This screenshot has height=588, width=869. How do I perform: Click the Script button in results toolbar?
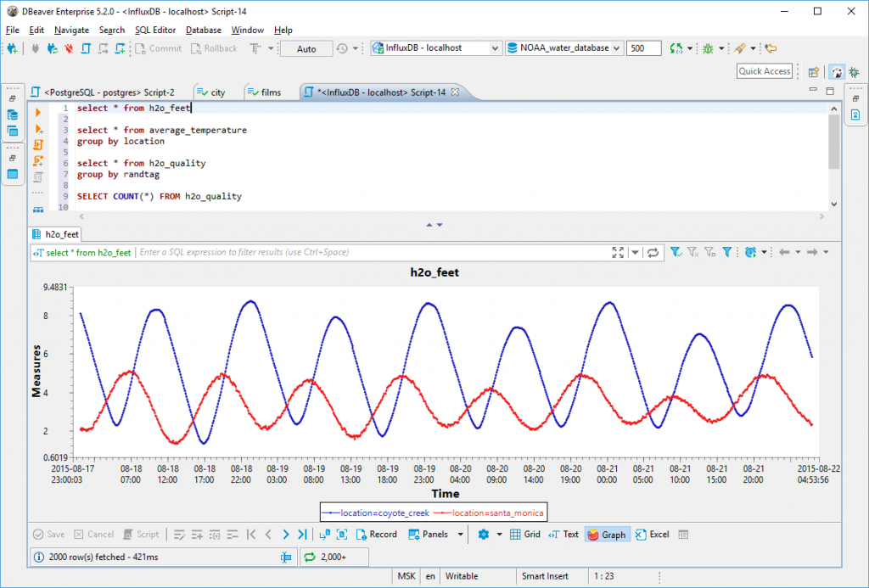point(141,535)
